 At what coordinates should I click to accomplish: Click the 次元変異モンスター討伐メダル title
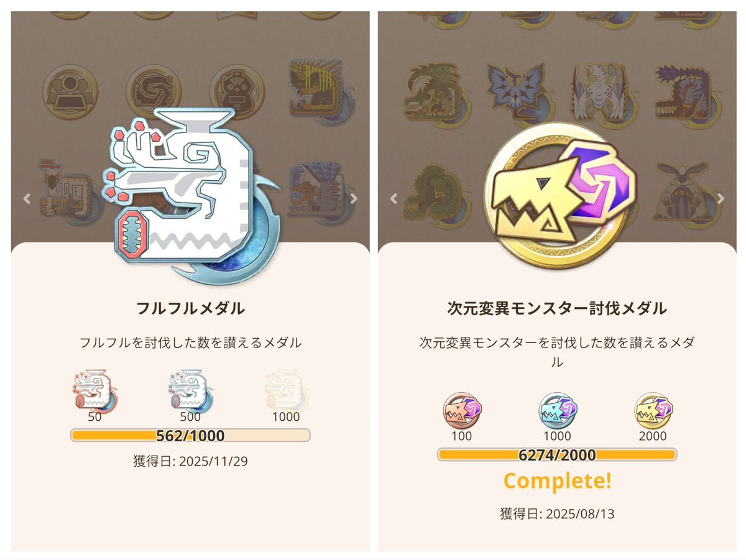pos(557,308)
